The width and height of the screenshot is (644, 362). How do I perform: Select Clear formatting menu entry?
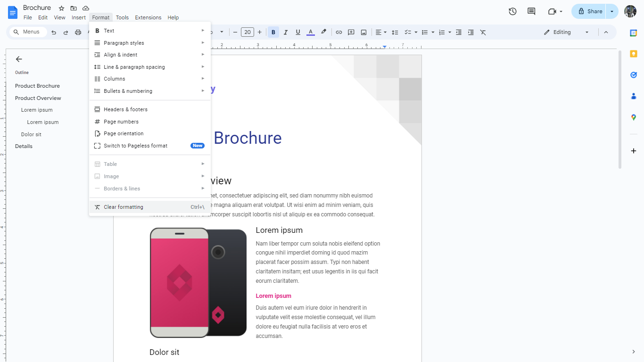click(x=150, y=207)
